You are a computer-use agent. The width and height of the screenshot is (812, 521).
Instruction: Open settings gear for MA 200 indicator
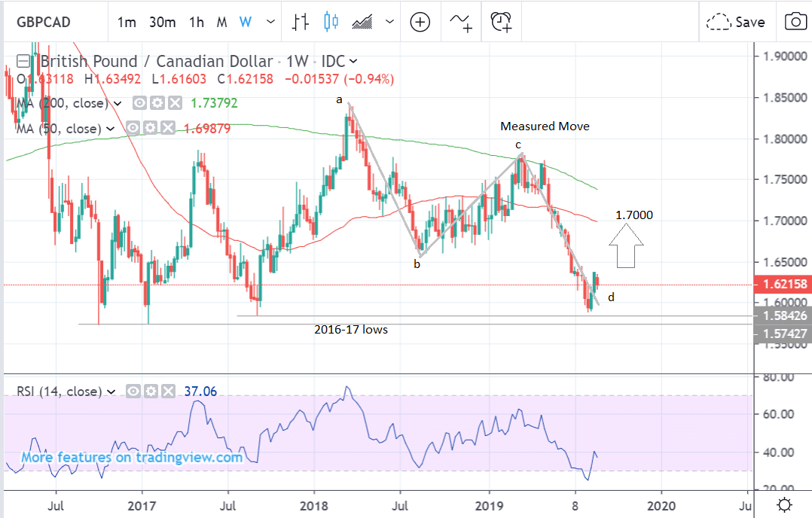[x=157, y=103]
